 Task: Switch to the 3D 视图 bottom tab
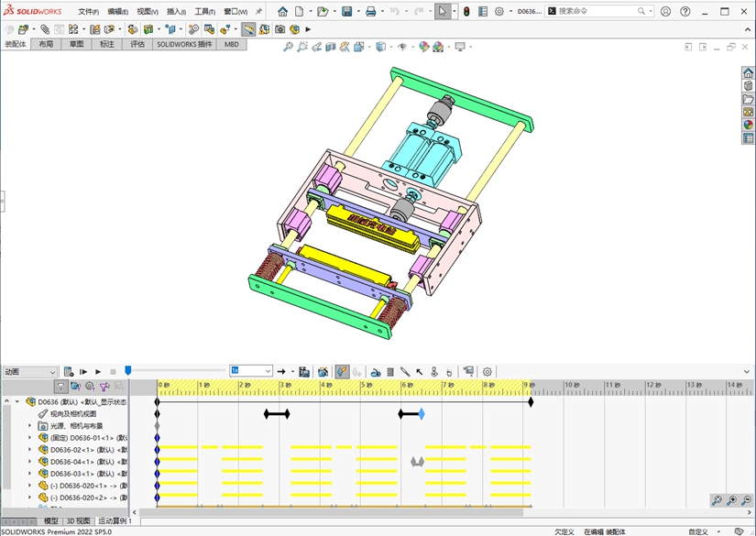pos(78,521)
